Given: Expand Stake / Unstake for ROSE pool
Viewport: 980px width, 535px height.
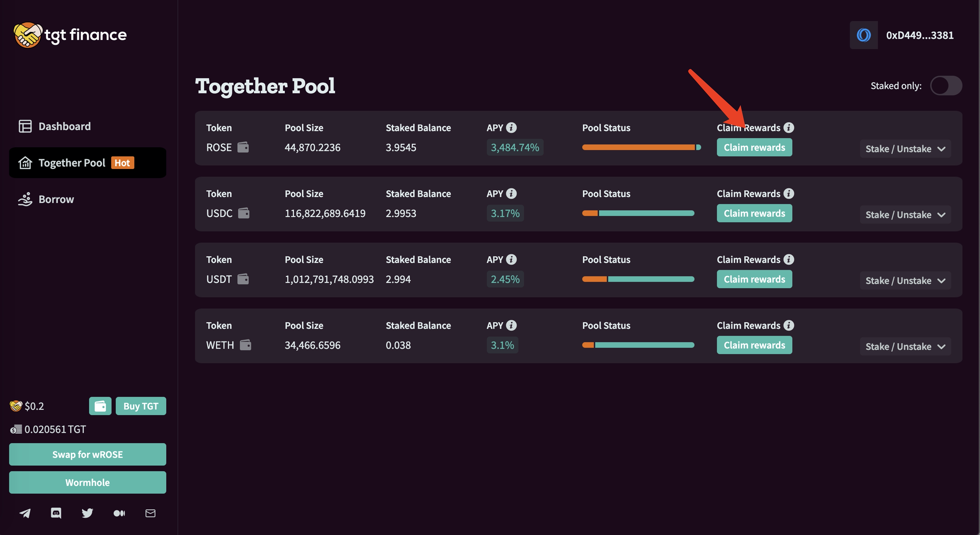Looking at the screenshot, I should coord(905,149).
